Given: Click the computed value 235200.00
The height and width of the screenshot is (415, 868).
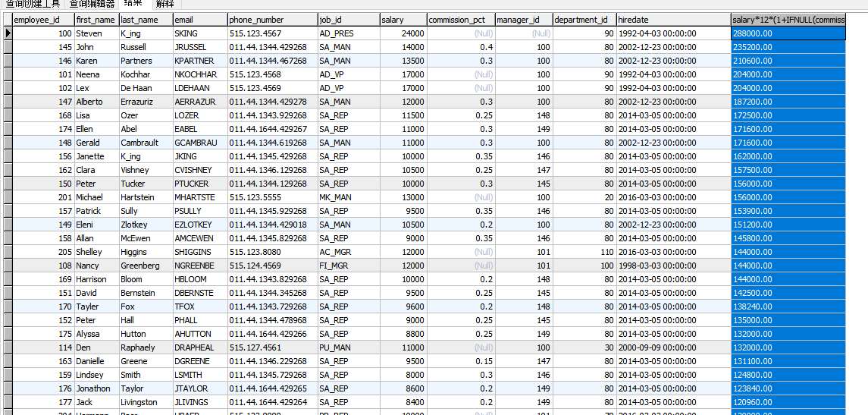Looking at the screenshot, I should (x=788, y=47).
